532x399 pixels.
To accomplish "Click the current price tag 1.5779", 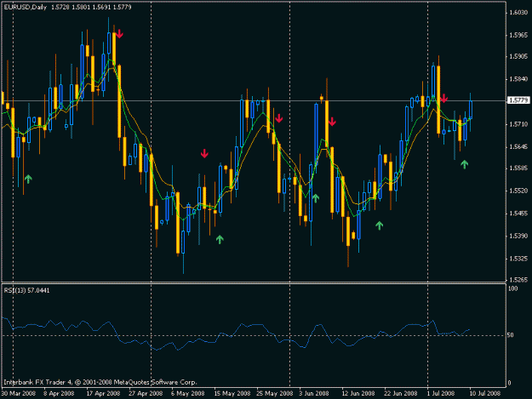I will [x=518, y=100].
